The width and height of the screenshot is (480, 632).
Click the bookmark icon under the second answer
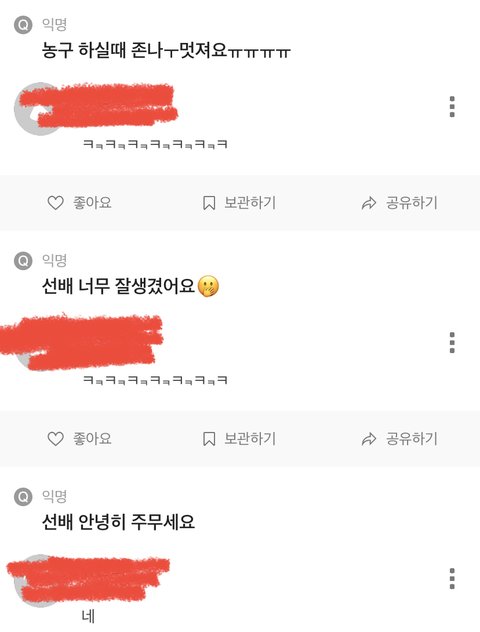tap(209, 439)
